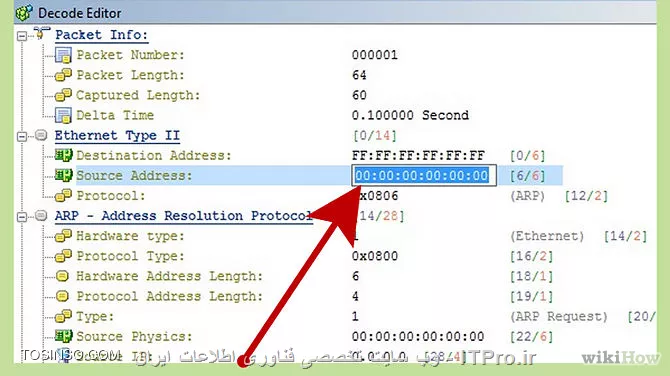
Task: Click the Source Address chip icon
Action: 63,176
